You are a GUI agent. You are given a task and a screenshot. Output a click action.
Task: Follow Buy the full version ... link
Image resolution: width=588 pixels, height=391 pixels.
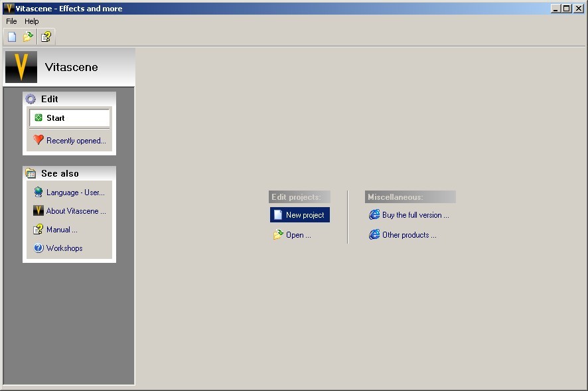(415, 215)
